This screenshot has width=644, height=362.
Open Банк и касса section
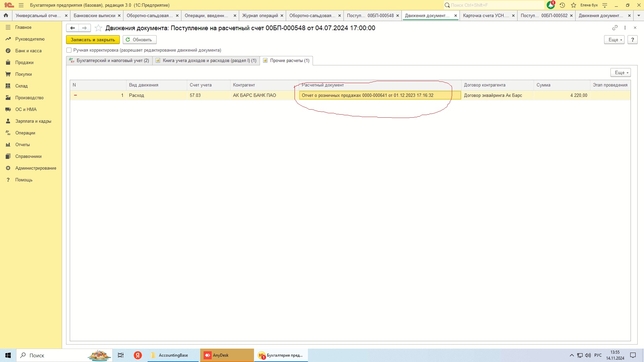tap(28, 51)
